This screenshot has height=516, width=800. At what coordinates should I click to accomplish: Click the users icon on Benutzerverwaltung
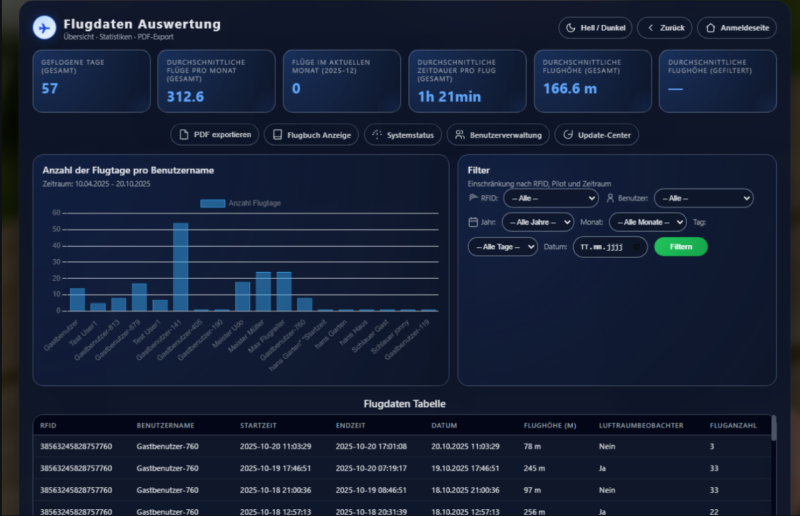[458, 135]
